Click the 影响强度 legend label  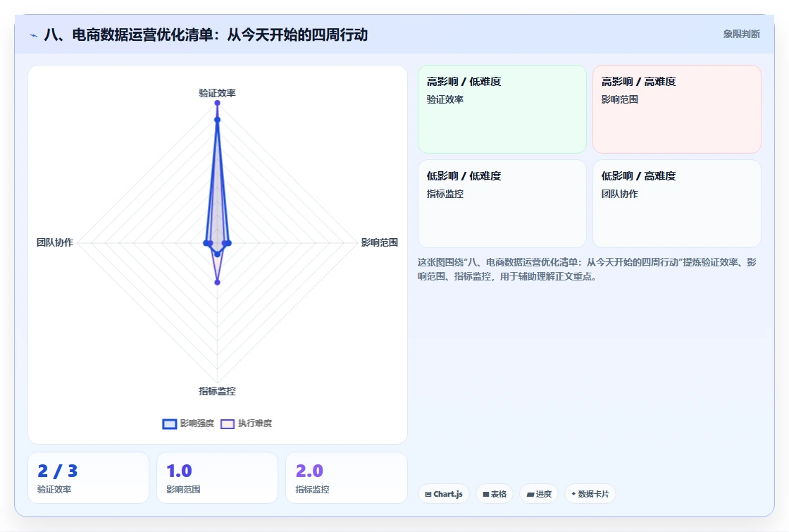(x=197, y=423)
